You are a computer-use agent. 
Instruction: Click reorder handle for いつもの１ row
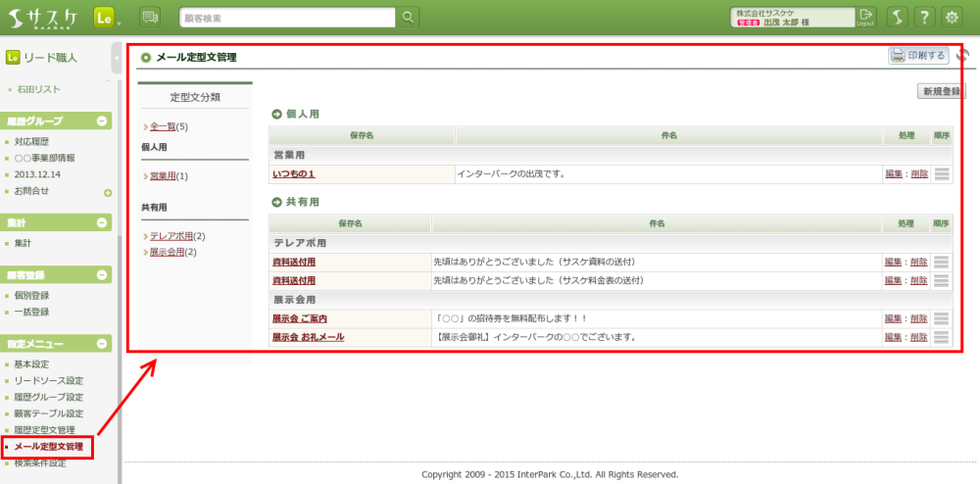point(942,174)
